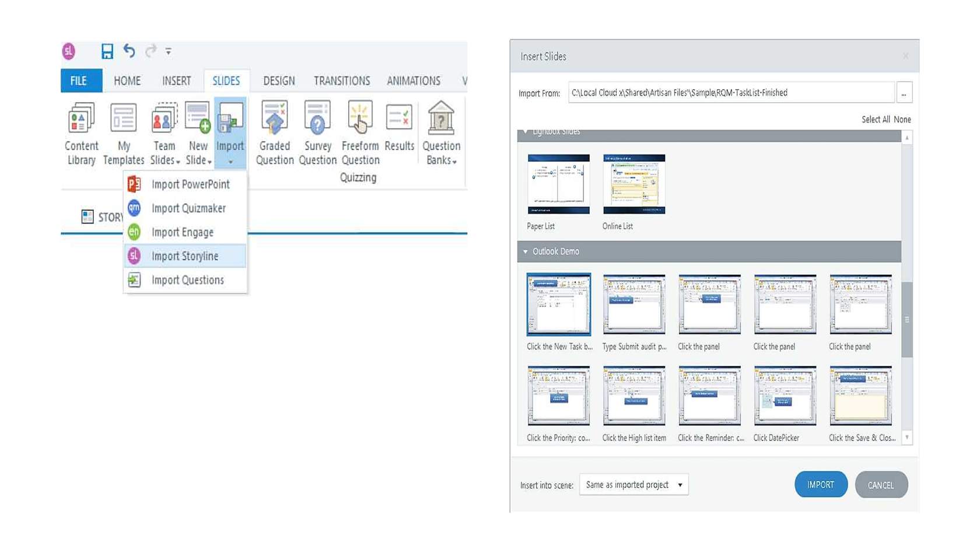Screen dimensions: 980x552
Task: Open the Question Banks dropdown
Action: pos(442,133)
